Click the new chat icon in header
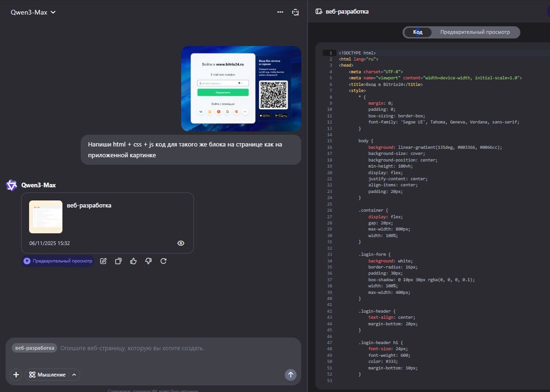The width and height of the screenshot is (550, 392). (x=295, y=12)
